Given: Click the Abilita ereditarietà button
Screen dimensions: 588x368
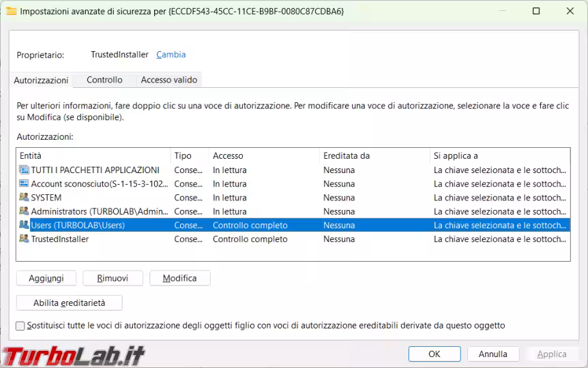Looking at the screenshot, I should click(x=69, y=303).
